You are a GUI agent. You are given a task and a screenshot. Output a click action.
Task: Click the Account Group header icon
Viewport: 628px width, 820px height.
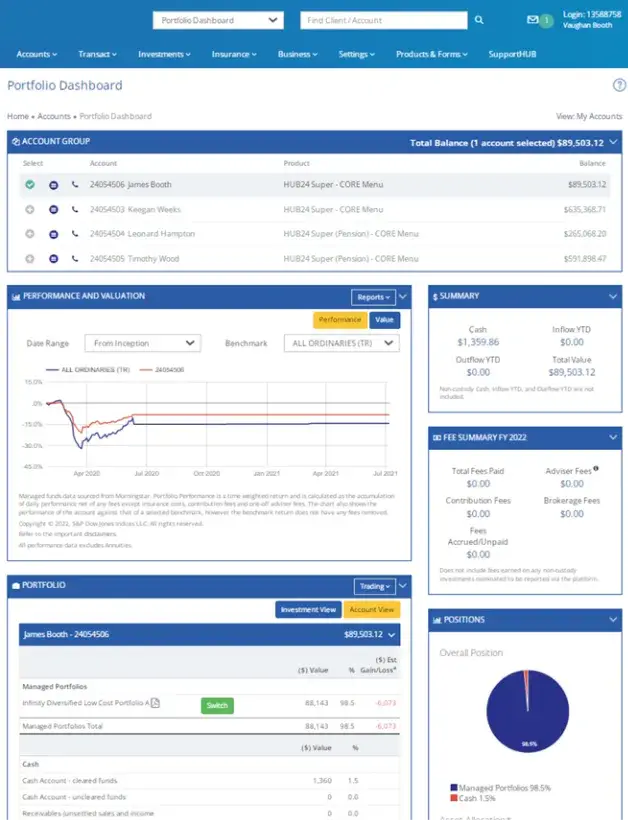click(16, 142)
